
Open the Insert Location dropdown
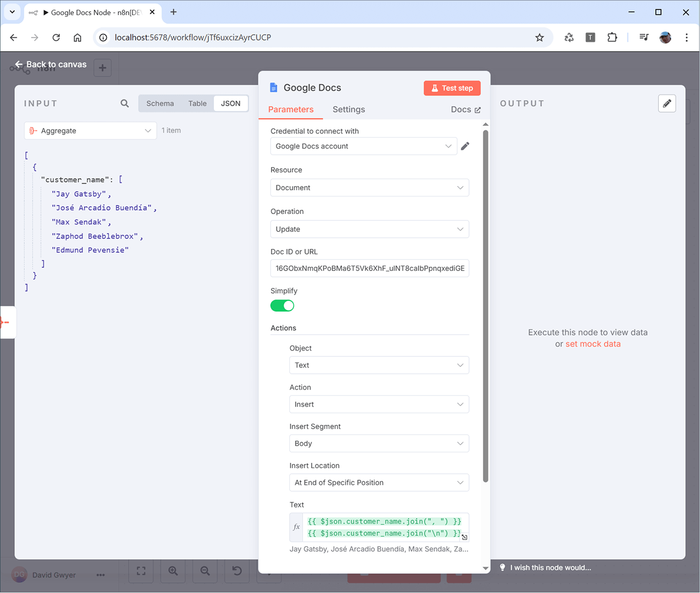pos(379,482)
